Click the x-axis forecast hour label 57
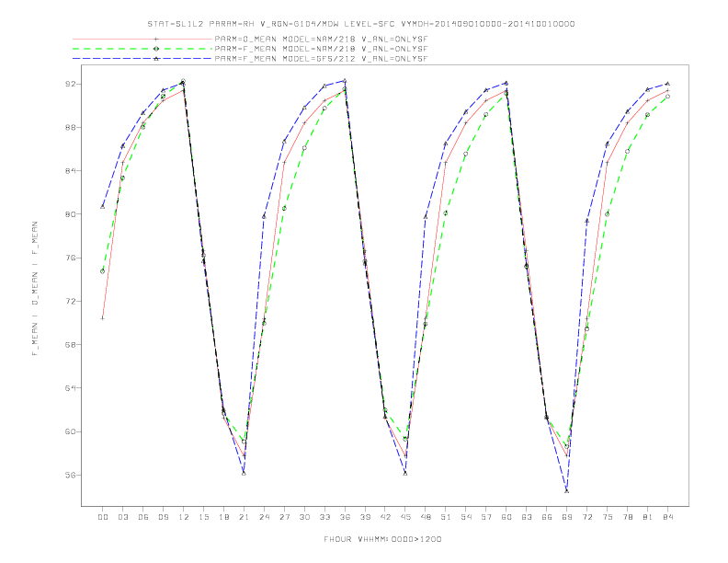 (486, 517)
